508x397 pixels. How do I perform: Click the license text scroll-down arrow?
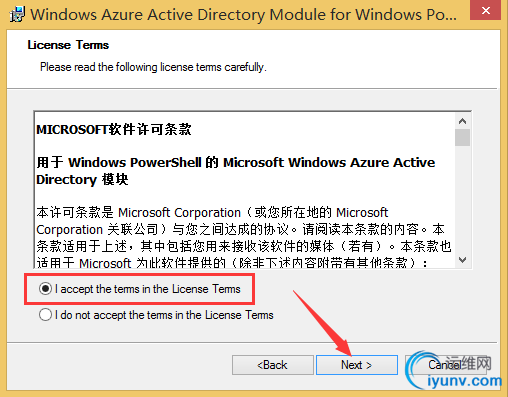pyautogui.click(x=462, y=259)
